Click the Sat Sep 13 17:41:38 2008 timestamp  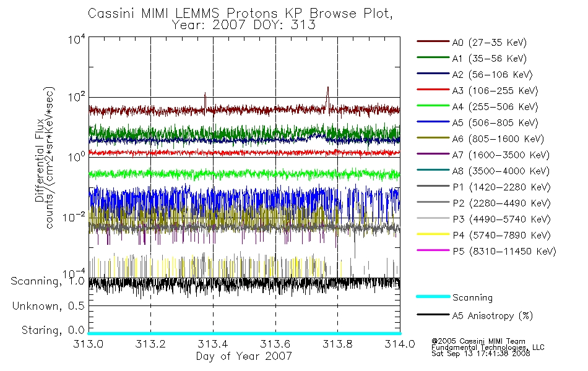pyautogui.click(x=481, y=354)
